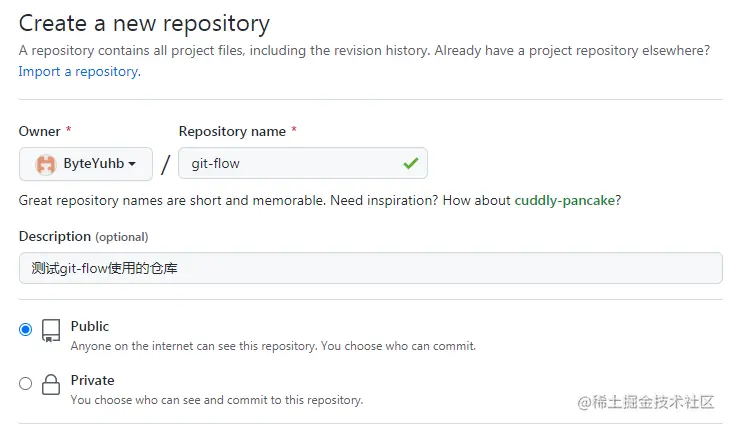Click the Import a repository link
The width and height of the screenshot is (729, 425).
79,72
